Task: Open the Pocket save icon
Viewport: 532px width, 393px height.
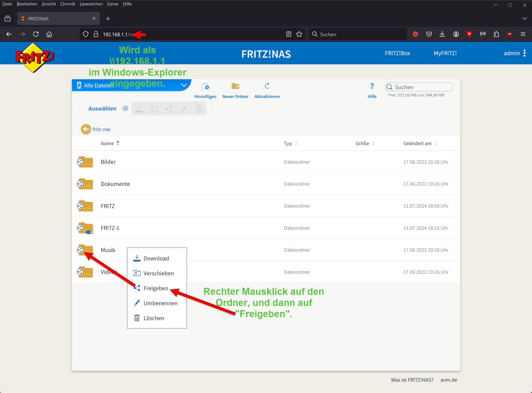Action: click(x=429, y=34)
